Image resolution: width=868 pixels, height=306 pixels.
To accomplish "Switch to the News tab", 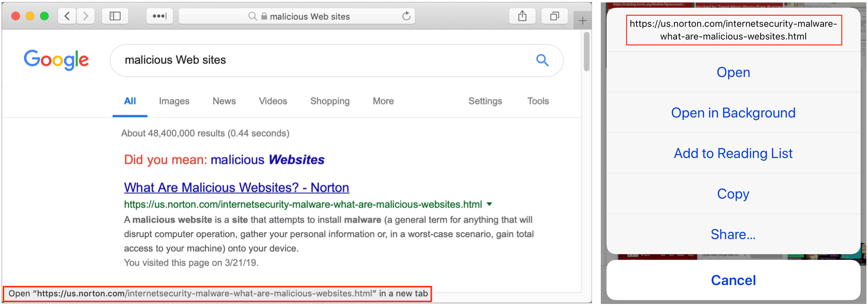I will pyautogui.click(x=224, y=101).
